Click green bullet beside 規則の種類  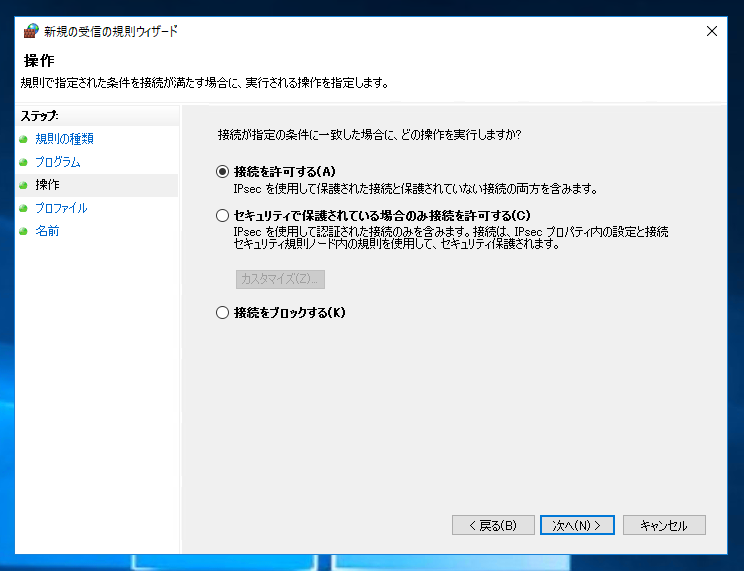click(23, 139)
